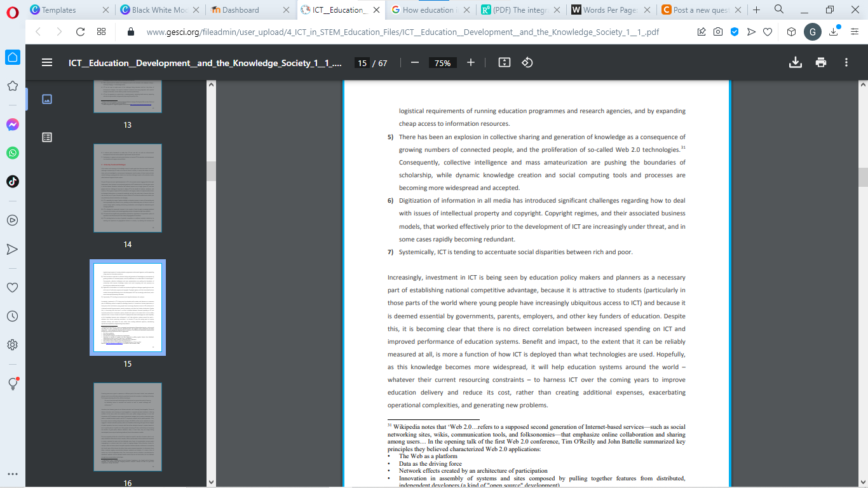This screenshot has height=488, width=868.
Task: Open the fit-to-page view icon
Action: click(504, 62)
